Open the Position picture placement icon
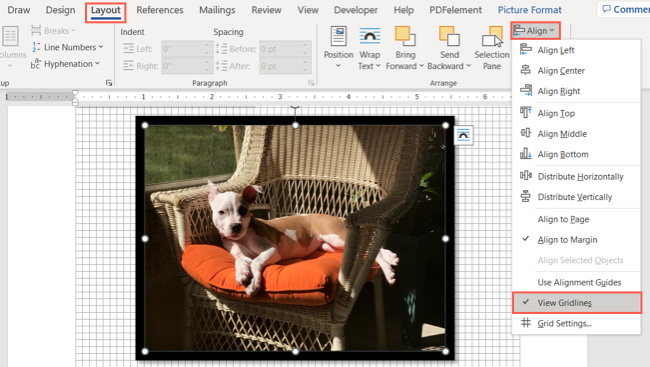 tap(339, 36)
